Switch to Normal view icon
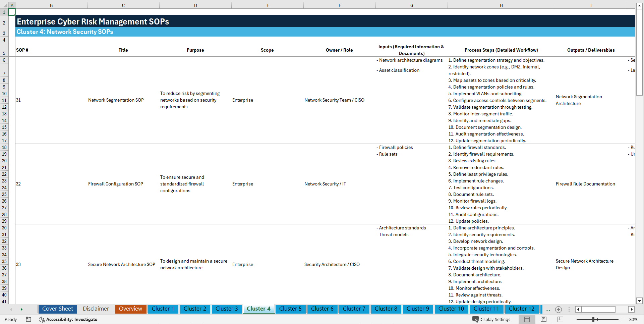 527,319
